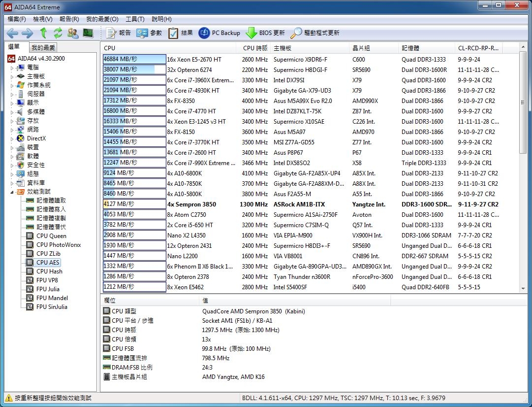
Task: Sort by the CPU column header
Action: pos(169,48)
